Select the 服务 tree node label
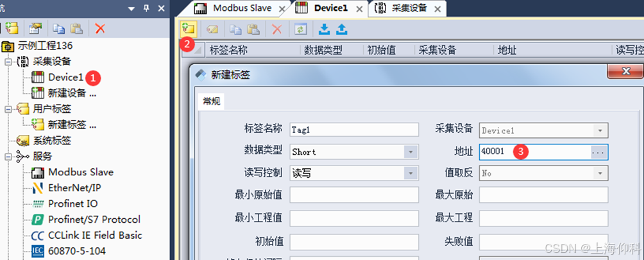Image resolution: width=644 pixels, height=260 pixels. (43, 157)
